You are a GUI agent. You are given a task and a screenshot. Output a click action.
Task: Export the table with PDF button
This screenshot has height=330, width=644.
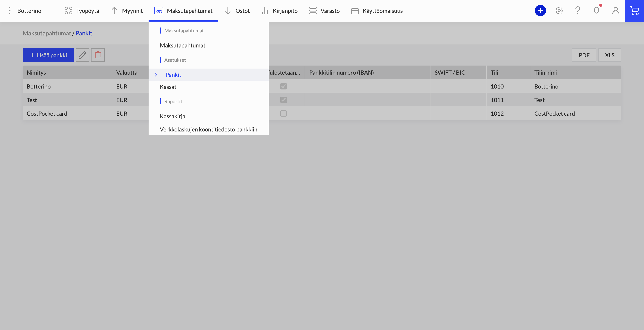(584, 55)
